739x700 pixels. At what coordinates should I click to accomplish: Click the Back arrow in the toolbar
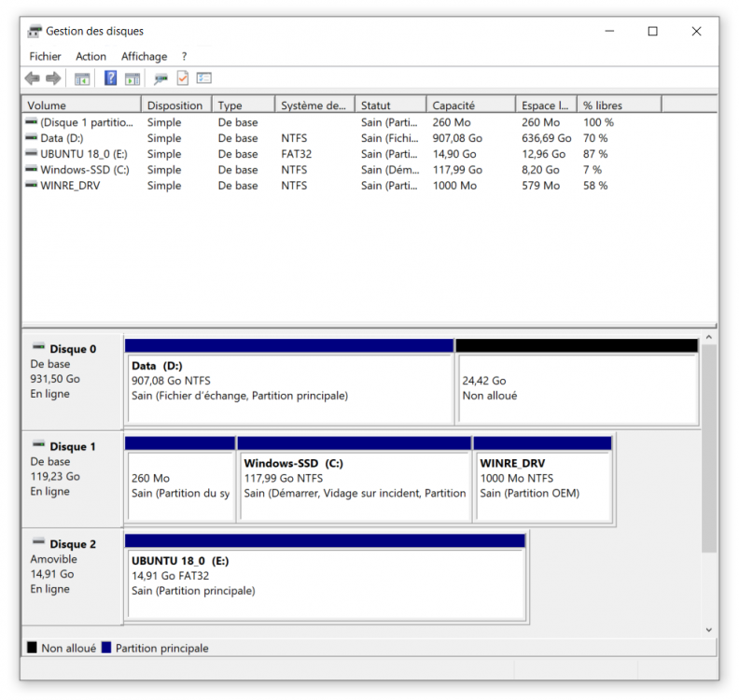pos(33,78)
